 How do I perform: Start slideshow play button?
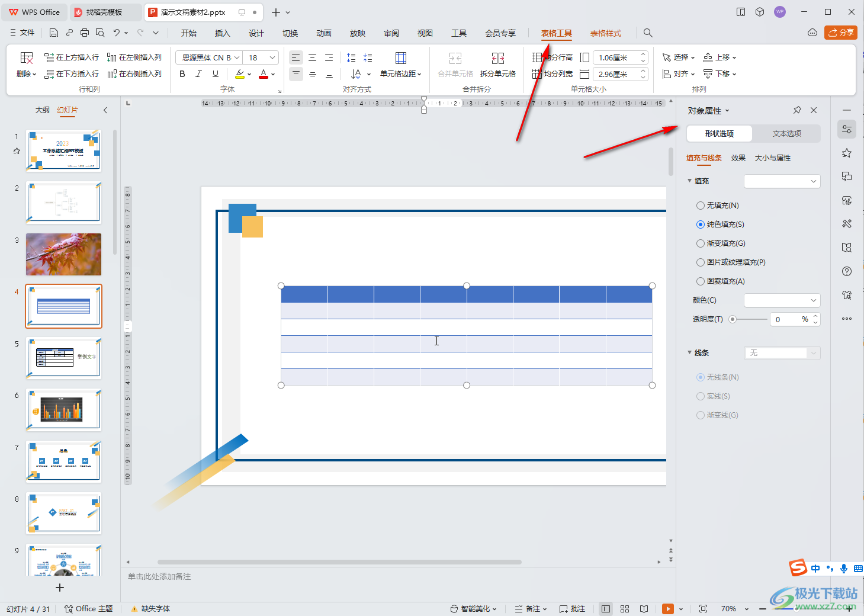(x=668, y=609)
